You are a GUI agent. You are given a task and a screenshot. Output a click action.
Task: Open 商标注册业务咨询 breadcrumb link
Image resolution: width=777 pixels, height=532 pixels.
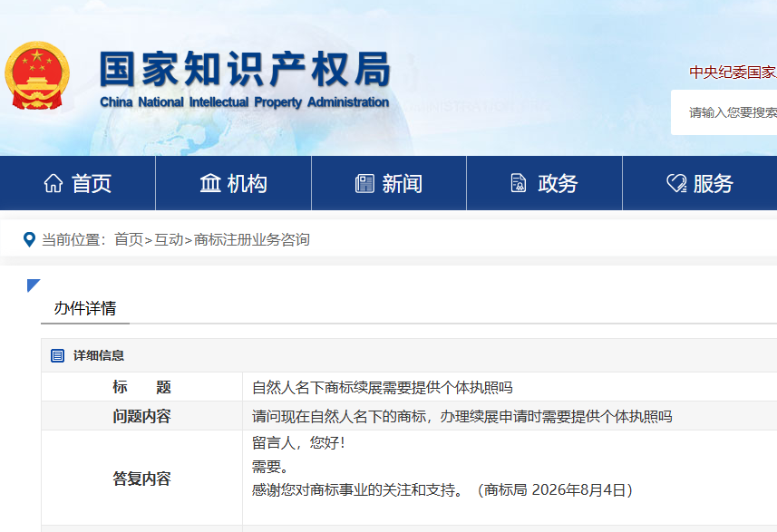coord(252,240)
